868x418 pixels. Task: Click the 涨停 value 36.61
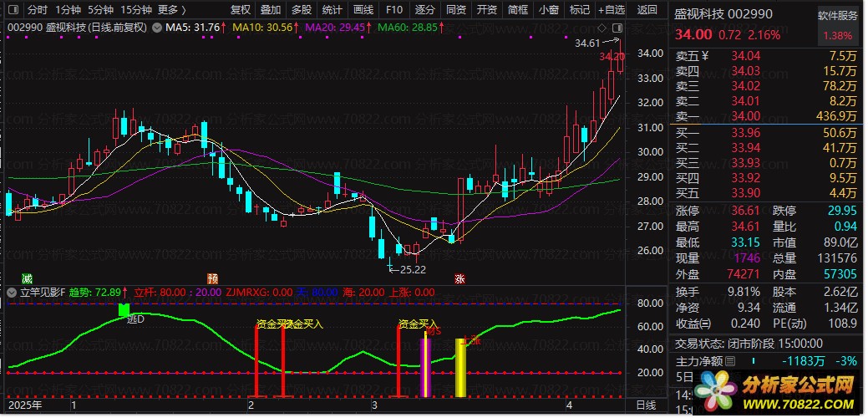click(746, 211)
